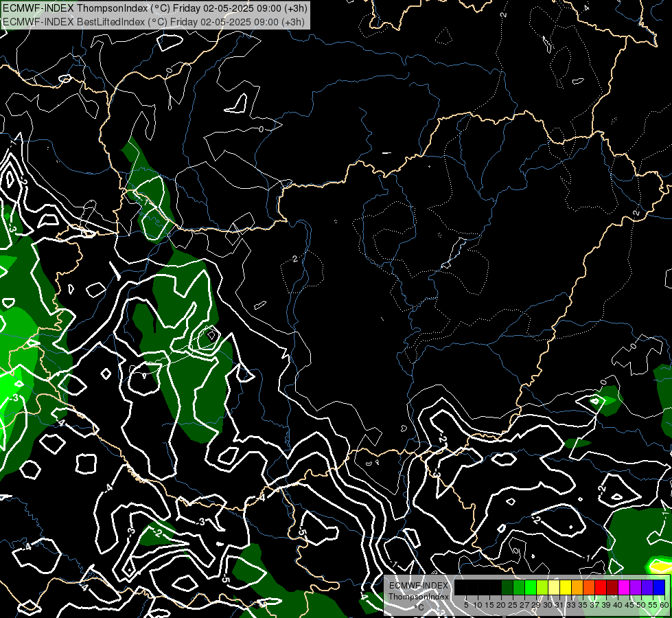Click the legend value label 35
Image resolution: width=672 pixels, height=618 pixels.
point(583,605)
